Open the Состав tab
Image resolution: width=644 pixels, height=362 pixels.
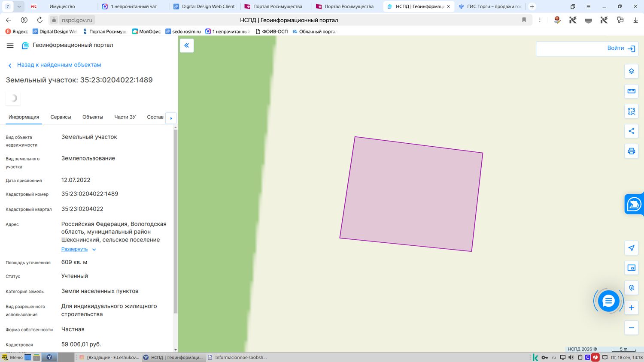pyautogui.click(x=155, y=117)
